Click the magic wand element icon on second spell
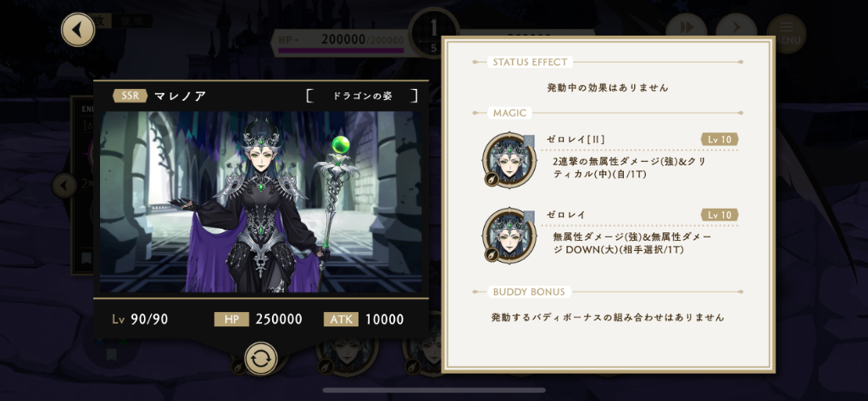The width and height of the screenshot is (868, 401). click(x=492, y=254)
